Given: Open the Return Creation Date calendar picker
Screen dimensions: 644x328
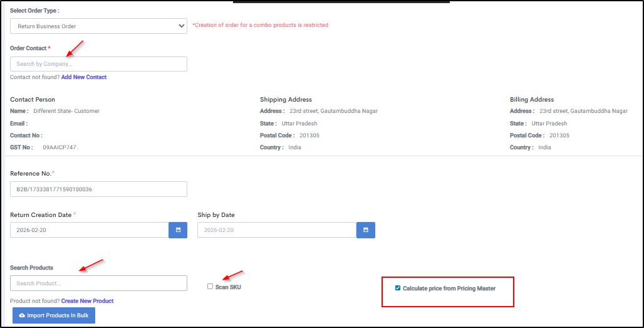Looking at the screenshot, I should tap(178, 230).
